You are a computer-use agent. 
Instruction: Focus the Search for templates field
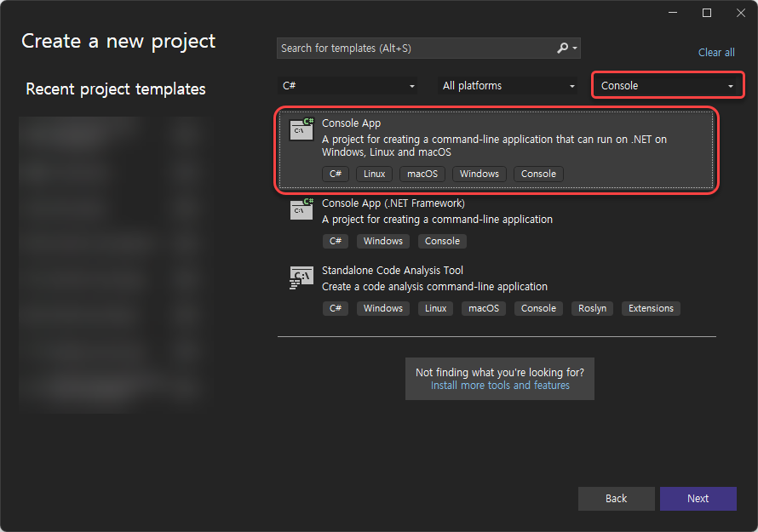pyautogui.click(x=416, y=49)
